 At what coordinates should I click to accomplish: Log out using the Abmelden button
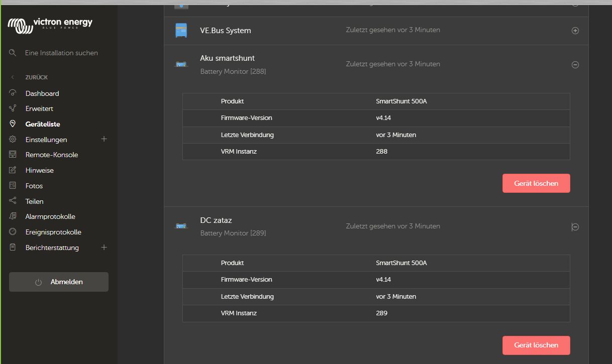pos(59,282)
